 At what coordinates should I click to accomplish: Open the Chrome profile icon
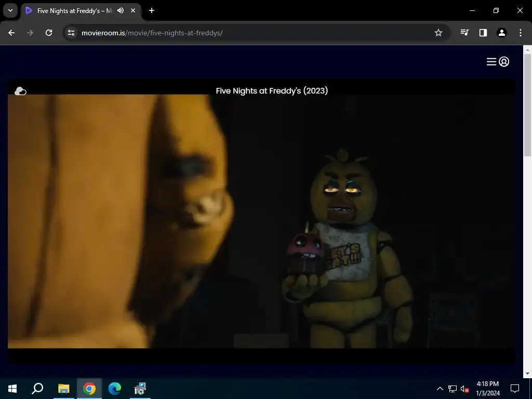point(502,33)
